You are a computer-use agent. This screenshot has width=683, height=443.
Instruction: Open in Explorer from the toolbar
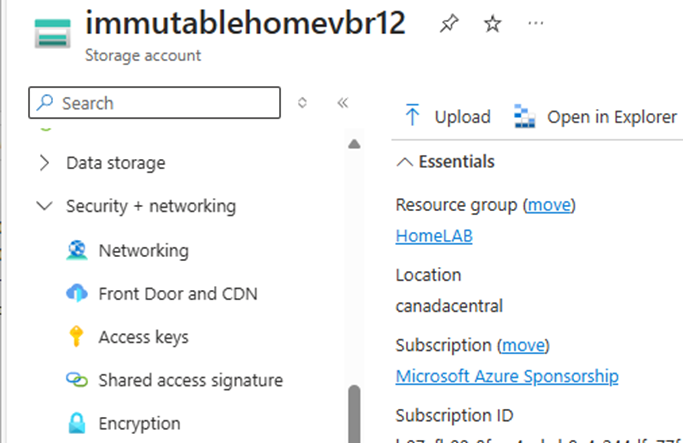pos(595,116)
